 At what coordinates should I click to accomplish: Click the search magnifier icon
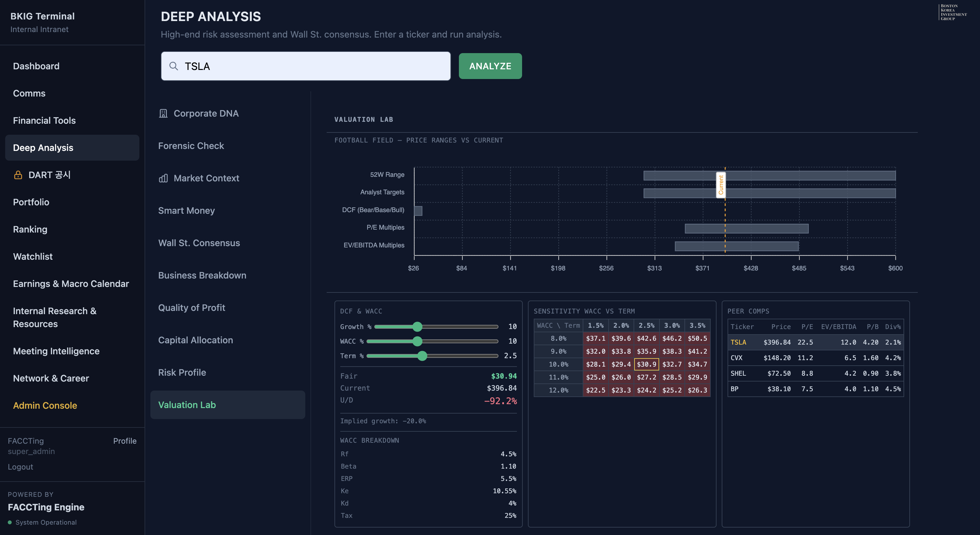tap(173, 66)
